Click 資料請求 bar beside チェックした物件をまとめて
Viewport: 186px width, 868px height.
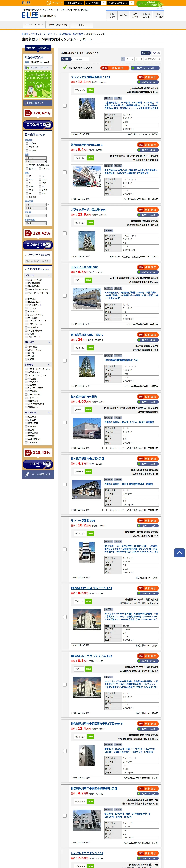tap(115, 68)
